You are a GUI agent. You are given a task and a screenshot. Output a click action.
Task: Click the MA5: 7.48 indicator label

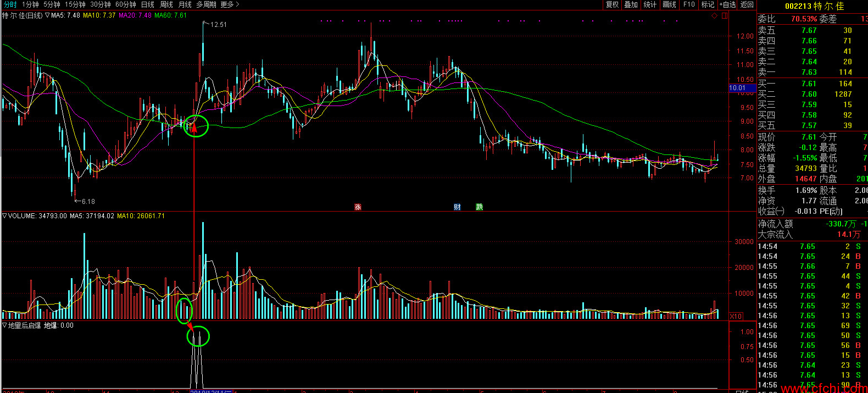(65, 15)
